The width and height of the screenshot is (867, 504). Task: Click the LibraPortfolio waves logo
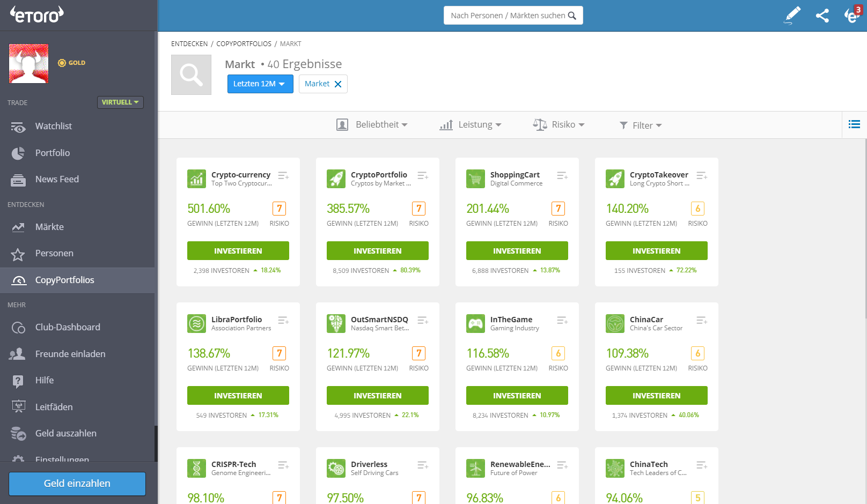[196, 323]
